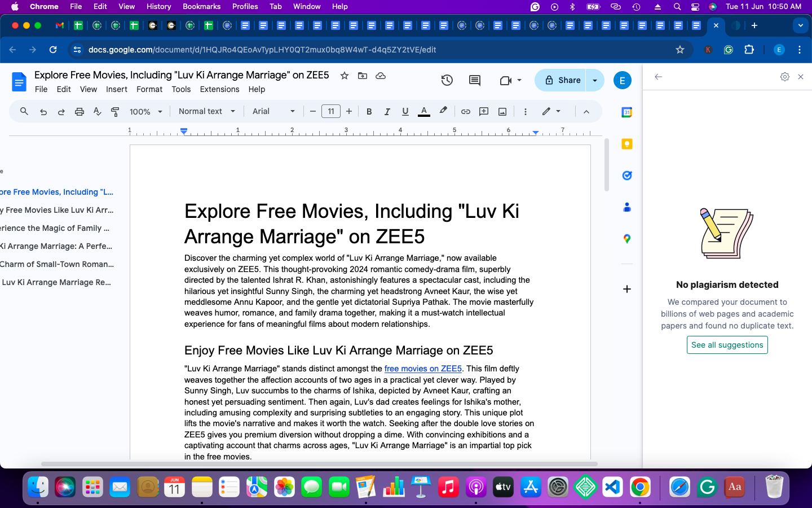Go back in the Grammarly panel

point(658,77)
